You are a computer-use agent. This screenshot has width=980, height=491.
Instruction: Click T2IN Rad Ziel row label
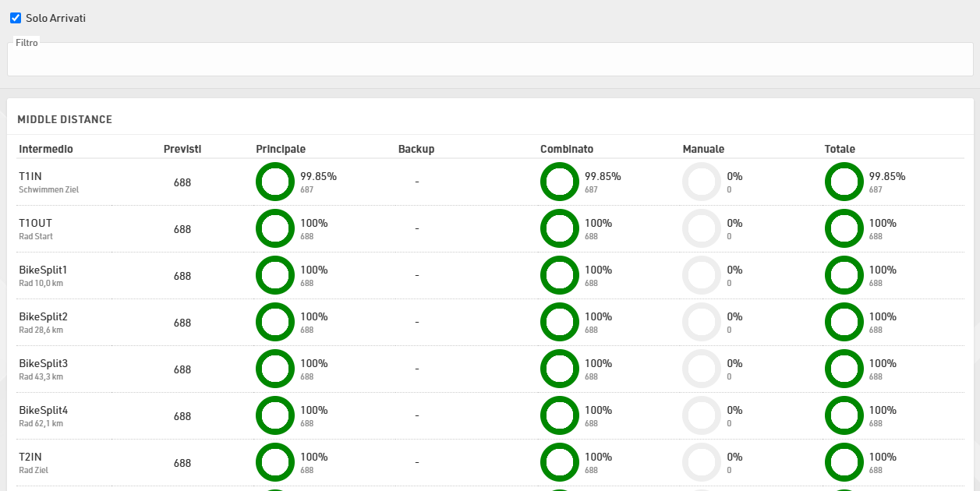coord(34,463)
